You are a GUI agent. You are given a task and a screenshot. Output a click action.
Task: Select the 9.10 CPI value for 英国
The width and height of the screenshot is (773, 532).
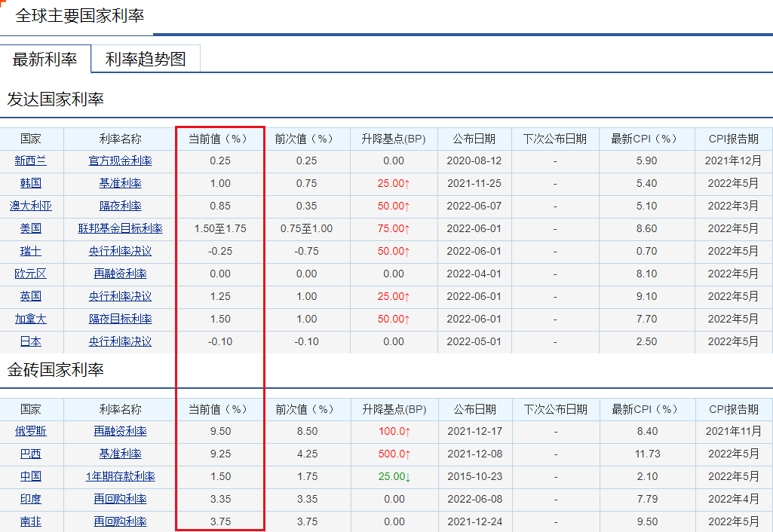pyautogui.click(x=646, y=297)
